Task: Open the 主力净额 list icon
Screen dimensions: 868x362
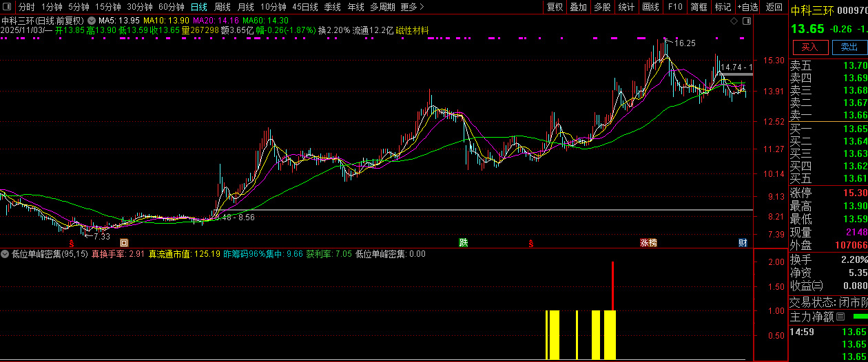Action: [x=839, y=317]
